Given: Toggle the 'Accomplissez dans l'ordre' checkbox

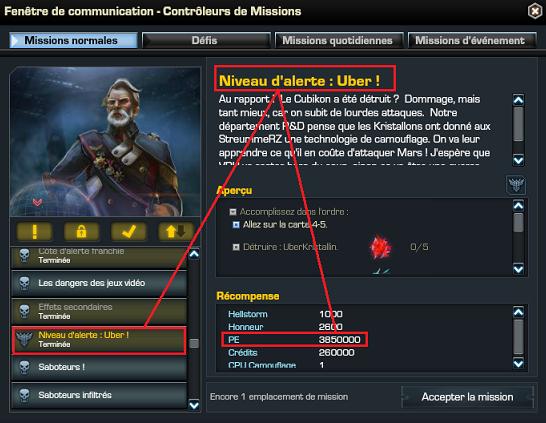Looking at the screenshot, I should click(x=233, y=212).
